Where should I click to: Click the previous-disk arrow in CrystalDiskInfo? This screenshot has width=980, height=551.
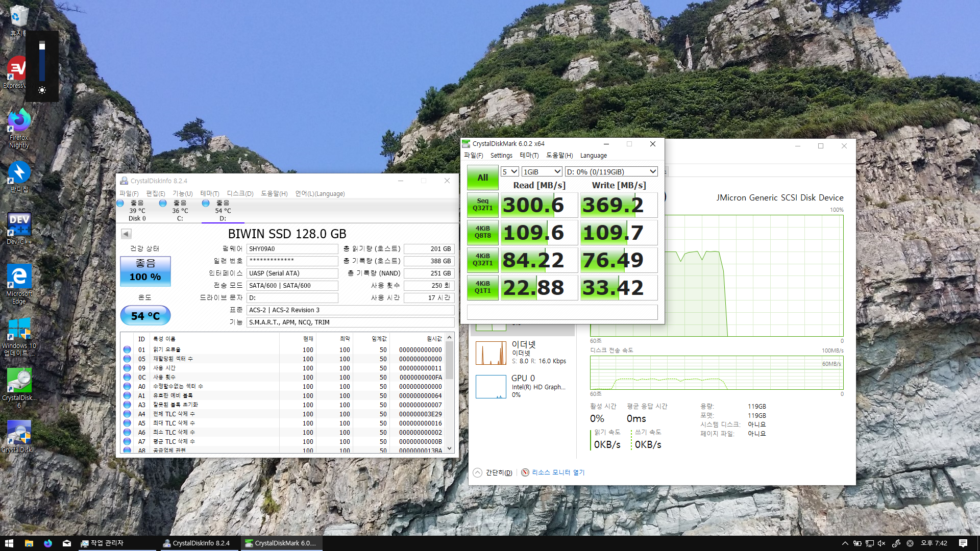coord(126,234)
